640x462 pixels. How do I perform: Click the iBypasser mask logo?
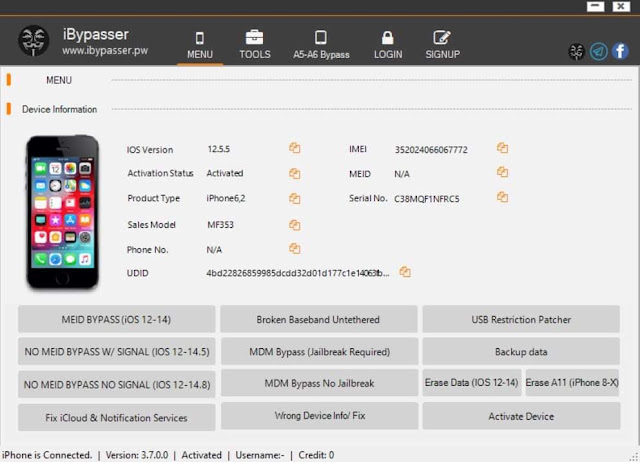(x=33, y=40)
